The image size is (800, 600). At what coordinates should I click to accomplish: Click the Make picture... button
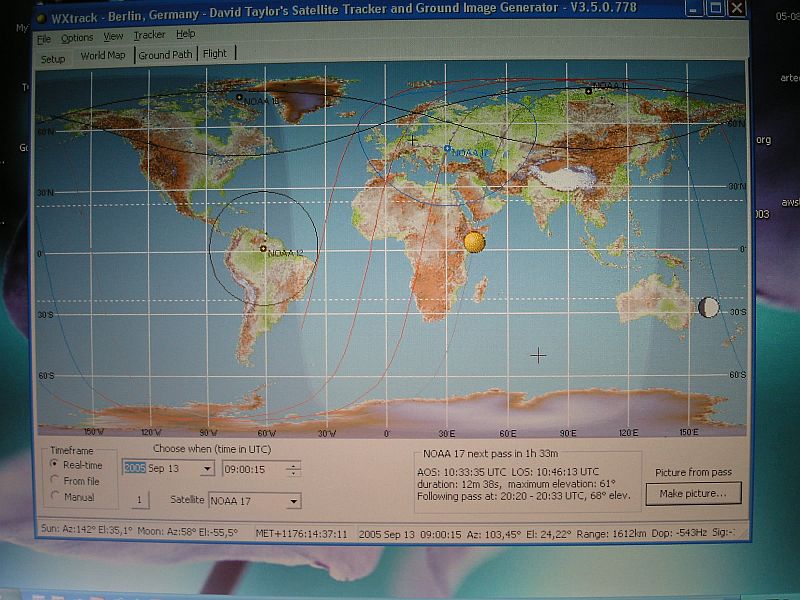click(x=693, y=494)
